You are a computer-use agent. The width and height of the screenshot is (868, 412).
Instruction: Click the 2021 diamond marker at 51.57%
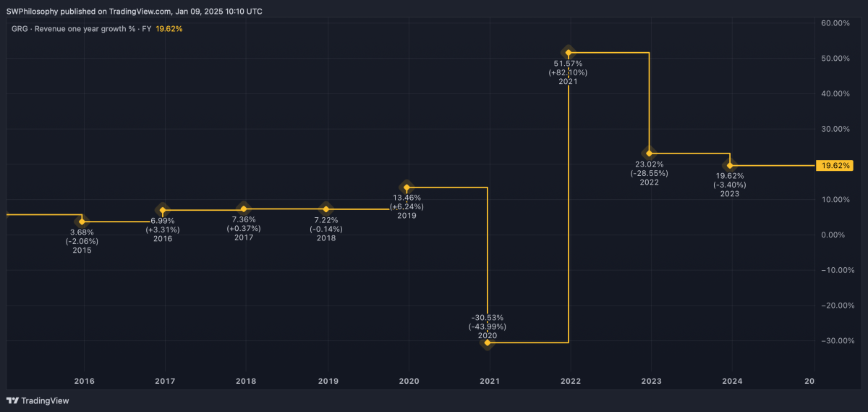569,52
